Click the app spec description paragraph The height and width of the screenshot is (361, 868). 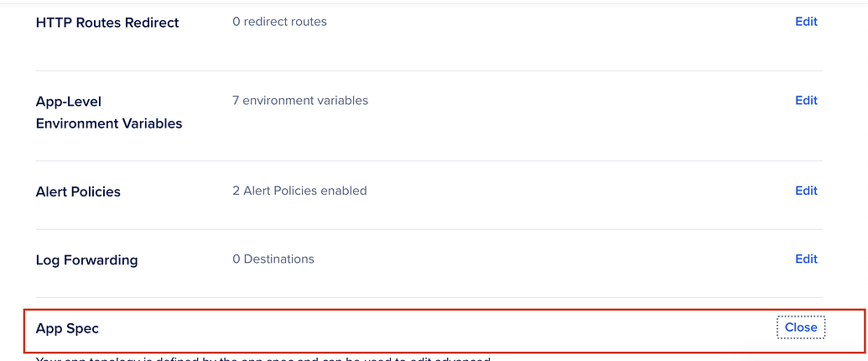pos(263,358)
